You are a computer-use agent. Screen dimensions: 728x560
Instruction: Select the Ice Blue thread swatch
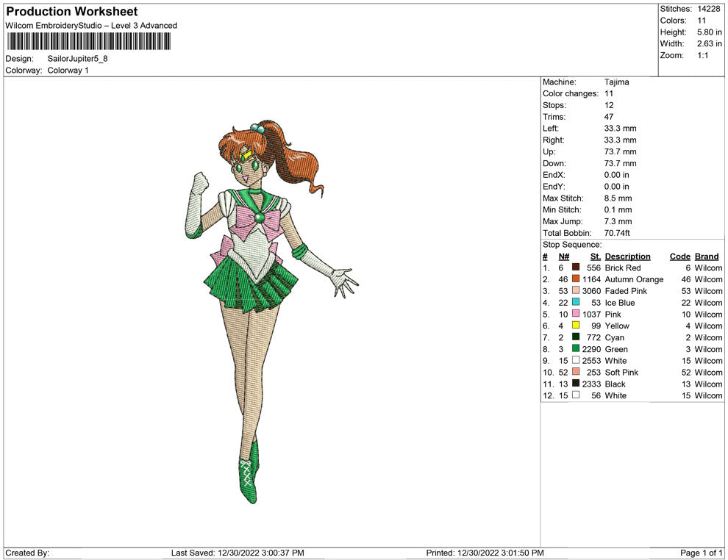point(577,303)
